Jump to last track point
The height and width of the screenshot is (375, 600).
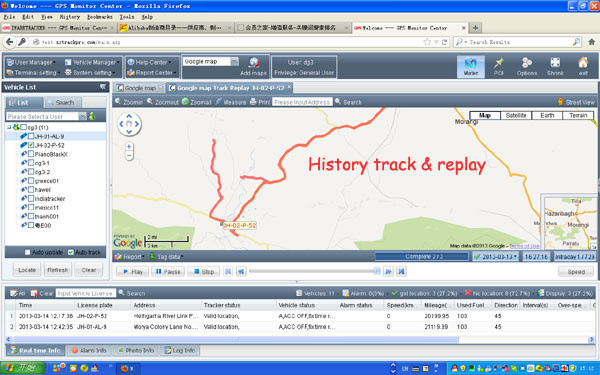tap(401, 271)
